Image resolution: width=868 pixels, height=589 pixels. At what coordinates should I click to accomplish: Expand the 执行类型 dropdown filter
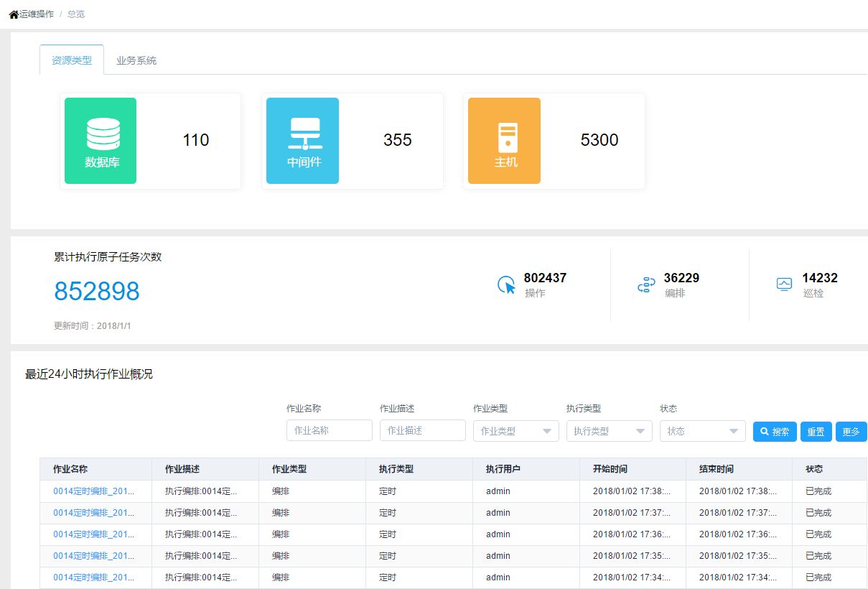pos(609,431)
